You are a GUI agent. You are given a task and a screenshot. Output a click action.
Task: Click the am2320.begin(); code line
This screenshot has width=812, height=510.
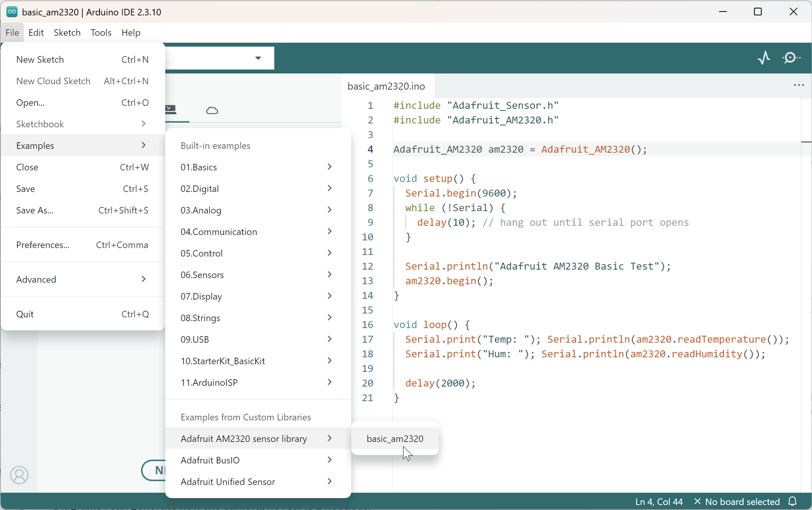tap(449, 281)
